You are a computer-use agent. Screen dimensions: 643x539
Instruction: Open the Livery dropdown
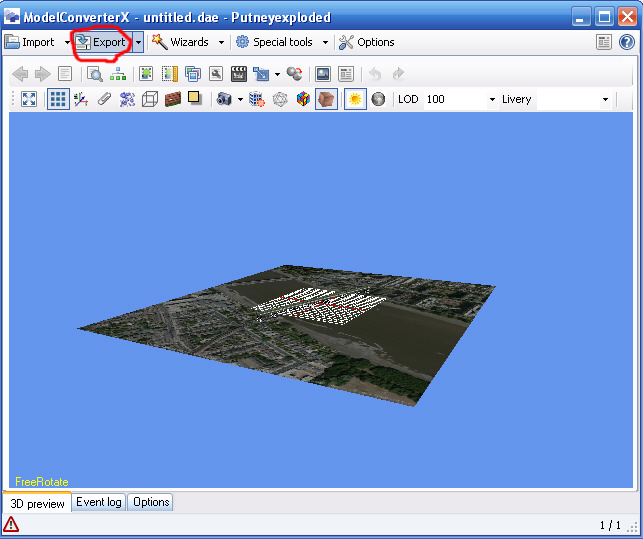[605, 100]
